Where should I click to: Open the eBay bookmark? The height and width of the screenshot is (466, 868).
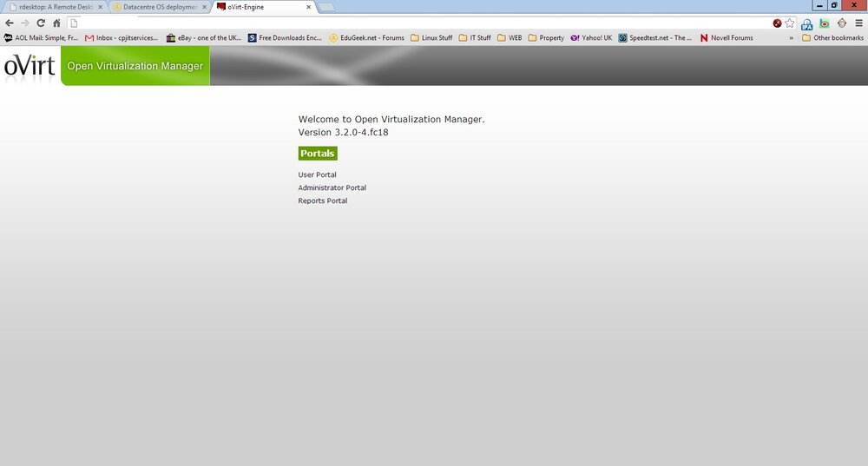tap(204, 38)
